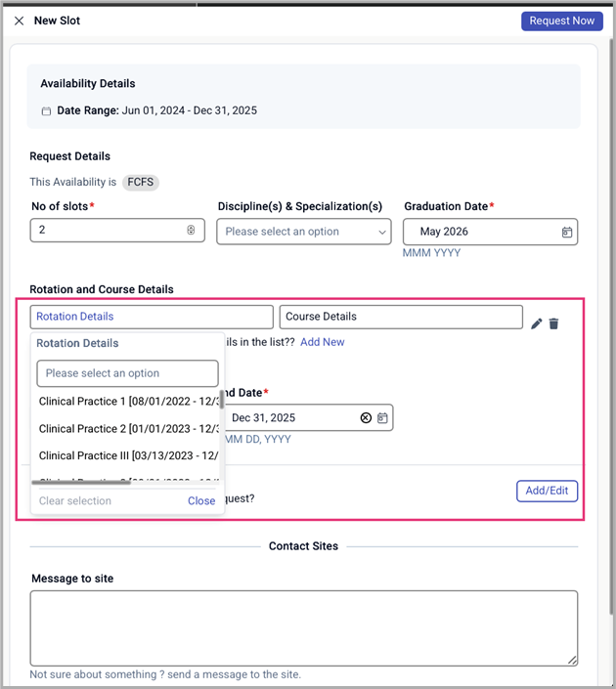Click the No of slots stepper icon
The height and width of the screenshot is (689, 616).
tap(191, 231)
